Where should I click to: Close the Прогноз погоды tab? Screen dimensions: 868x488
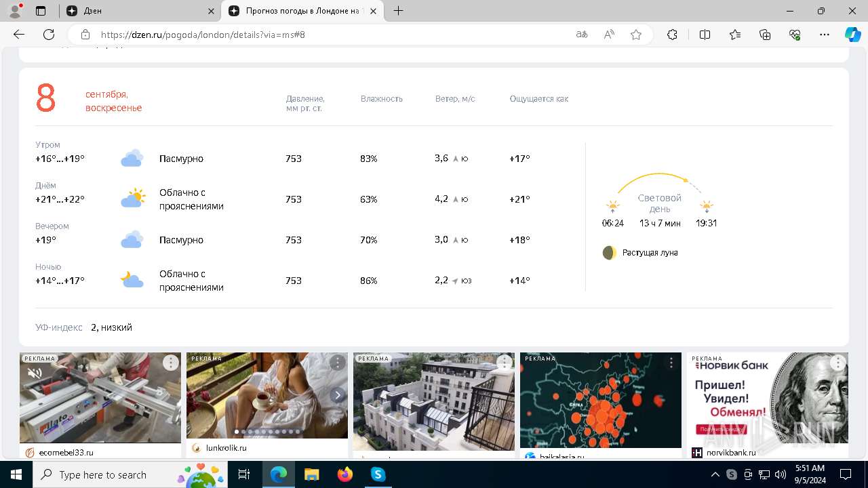pos(374,11)
